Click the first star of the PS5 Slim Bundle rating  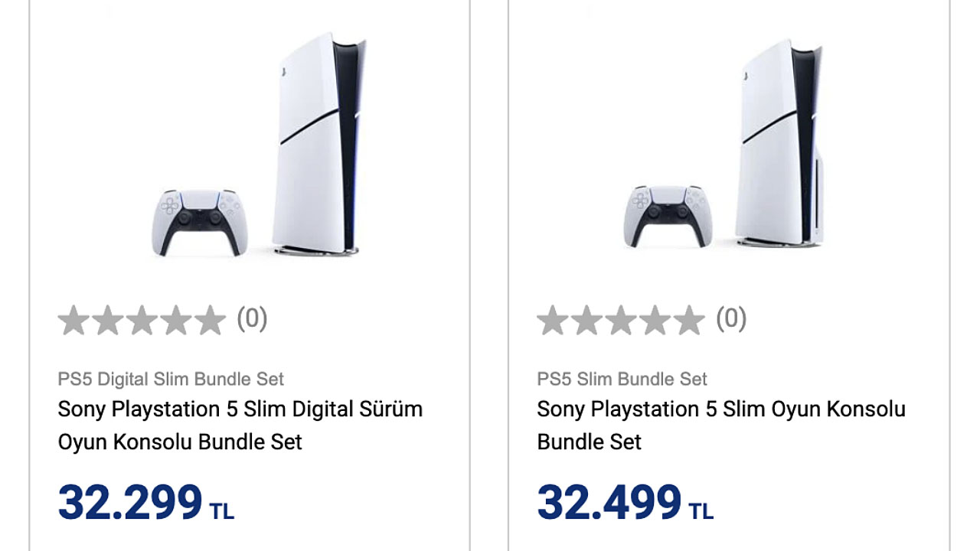554,321
